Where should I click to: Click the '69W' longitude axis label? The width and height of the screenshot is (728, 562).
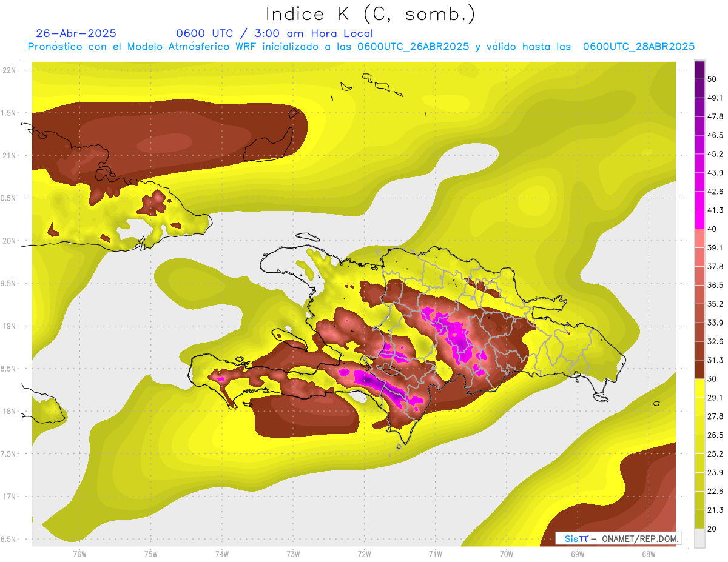pyautogui.click(x=577, y=554)
